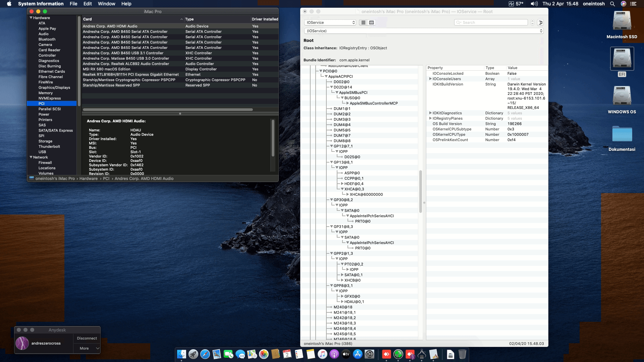Open Finder from the dock

coord(181,354)
